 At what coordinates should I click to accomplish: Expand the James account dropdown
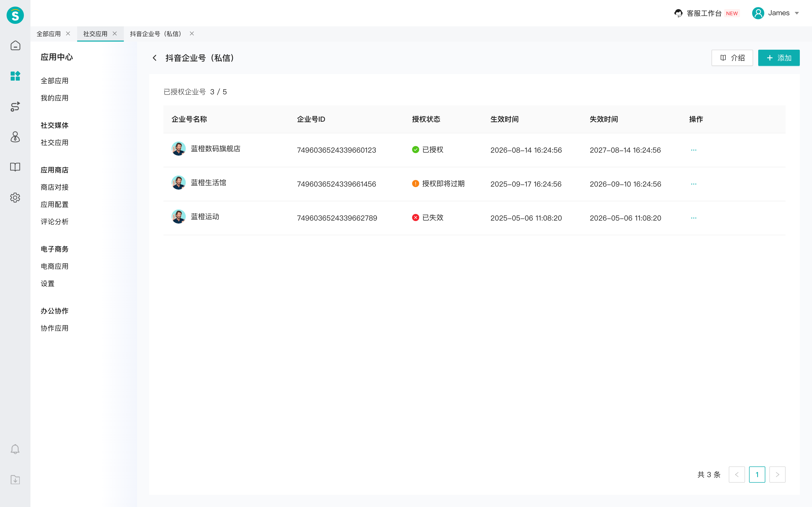776,13
